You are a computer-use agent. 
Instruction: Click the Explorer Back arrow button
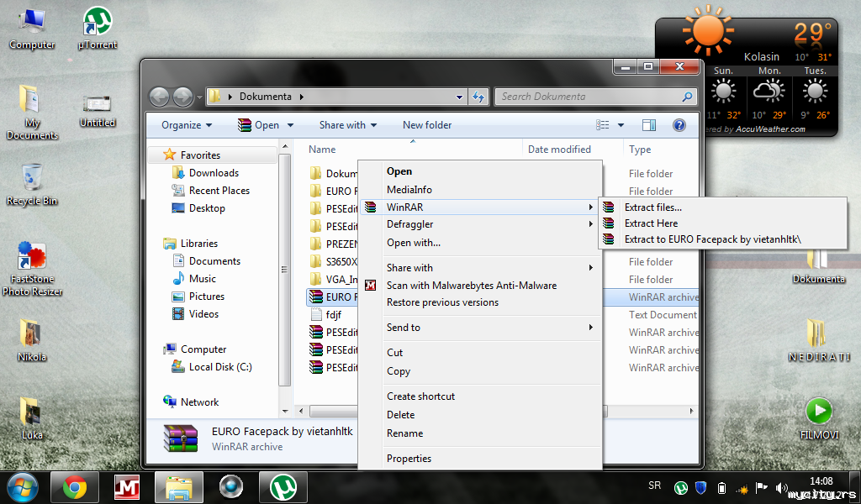[x=159, y=97]
